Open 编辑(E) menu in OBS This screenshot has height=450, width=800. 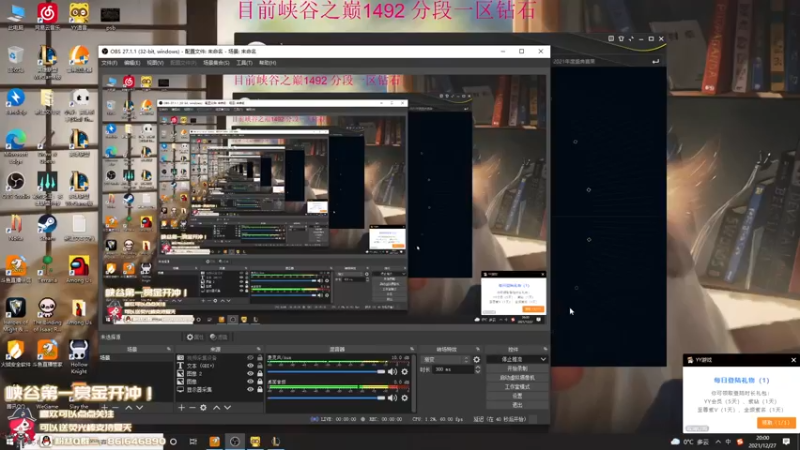[x=132, y=63]
